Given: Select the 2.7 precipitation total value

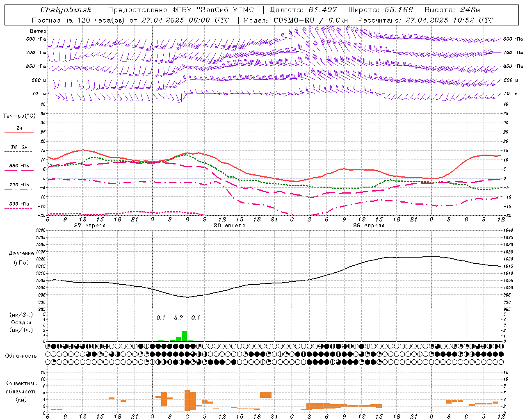Looking at the screenshot, I should point(178,317).
